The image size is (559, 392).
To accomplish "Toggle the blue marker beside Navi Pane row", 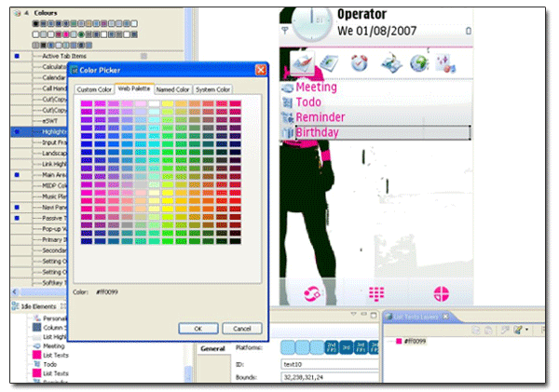I will point(17,209).
